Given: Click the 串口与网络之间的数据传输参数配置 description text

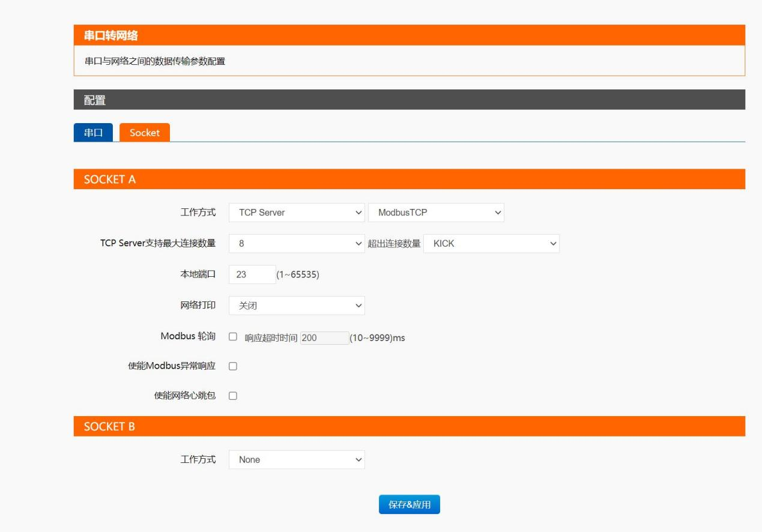Looking at the screenshot, I should tap(154, 61).
